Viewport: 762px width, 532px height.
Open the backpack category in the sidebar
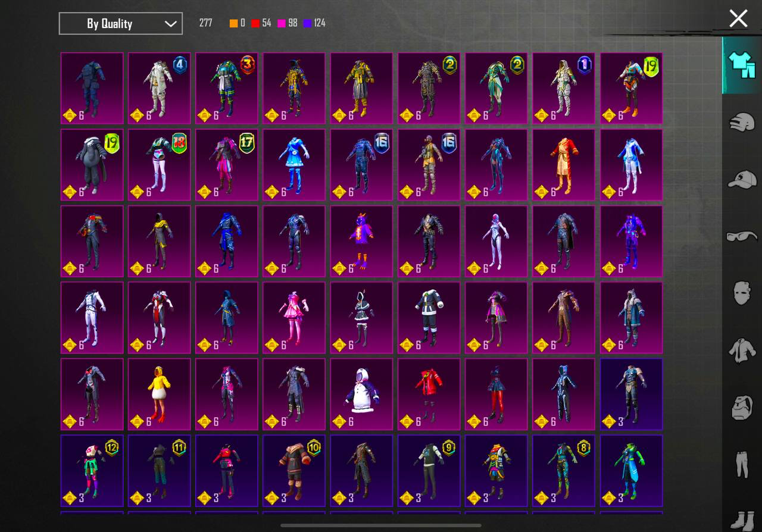pos(742,408)
